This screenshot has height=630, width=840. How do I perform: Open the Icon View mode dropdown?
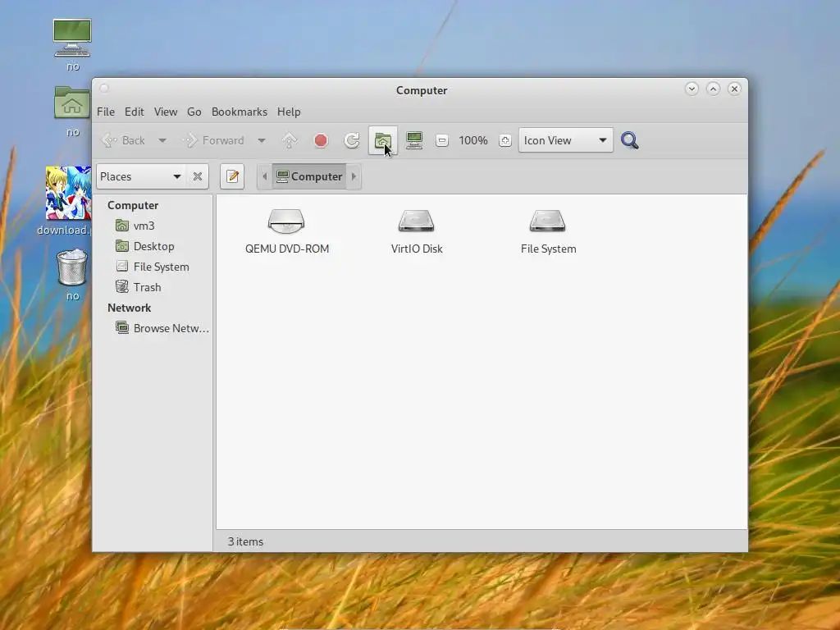pyautogui.click(x=566, y=140)
